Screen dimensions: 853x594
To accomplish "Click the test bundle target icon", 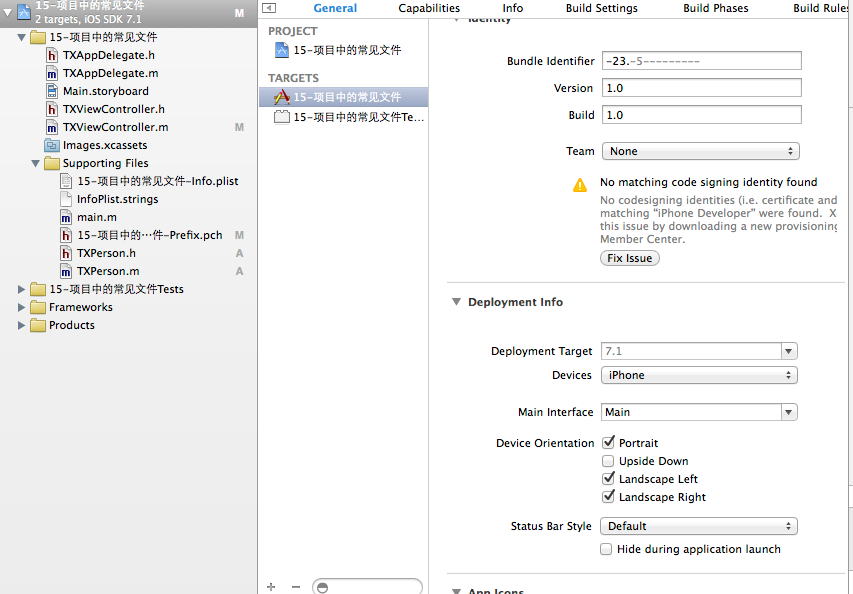I will coord(281,116).
